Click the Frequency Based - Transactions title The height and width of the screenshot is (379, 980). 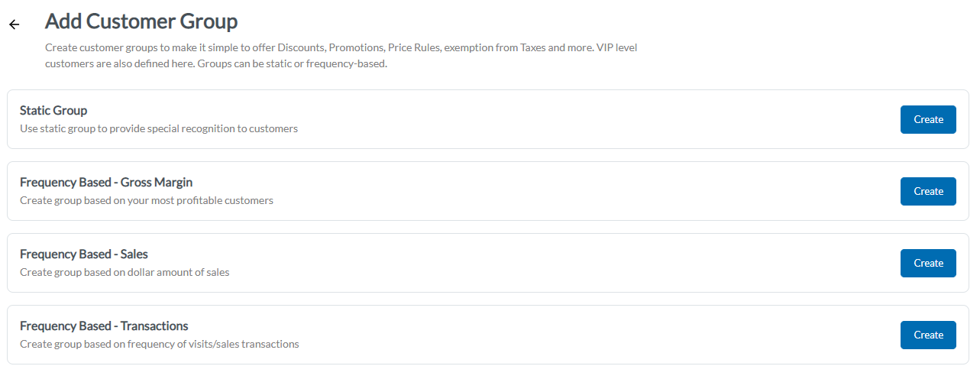(104, 326)
